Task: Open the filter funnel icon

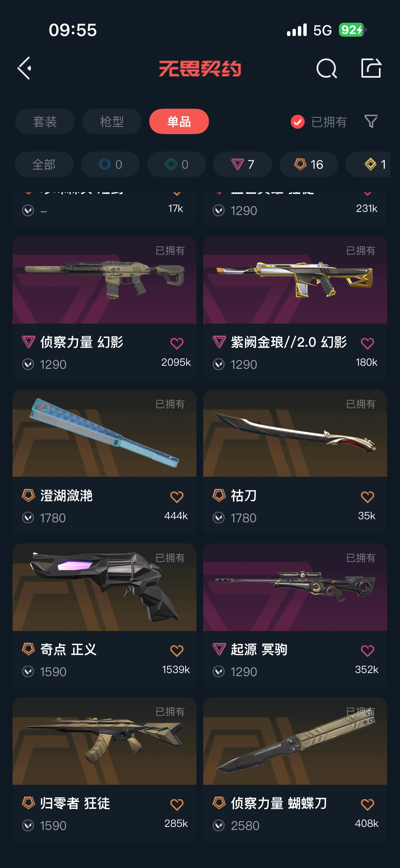Action: (371, 121)
